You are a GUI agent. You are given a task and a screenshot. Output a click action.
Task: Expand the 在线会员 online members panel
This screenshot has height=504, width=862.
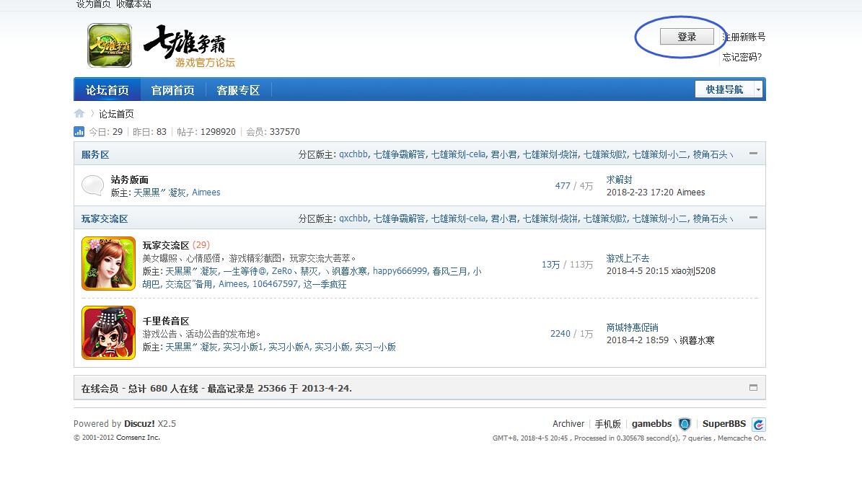[753, 387]
